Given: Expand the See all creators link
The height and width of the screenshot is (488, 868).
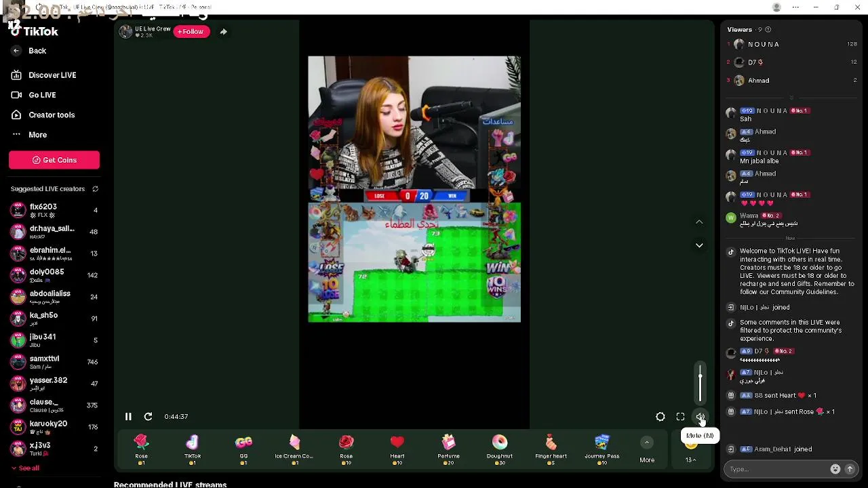Looking at the screenshot, I should (25, 468).
